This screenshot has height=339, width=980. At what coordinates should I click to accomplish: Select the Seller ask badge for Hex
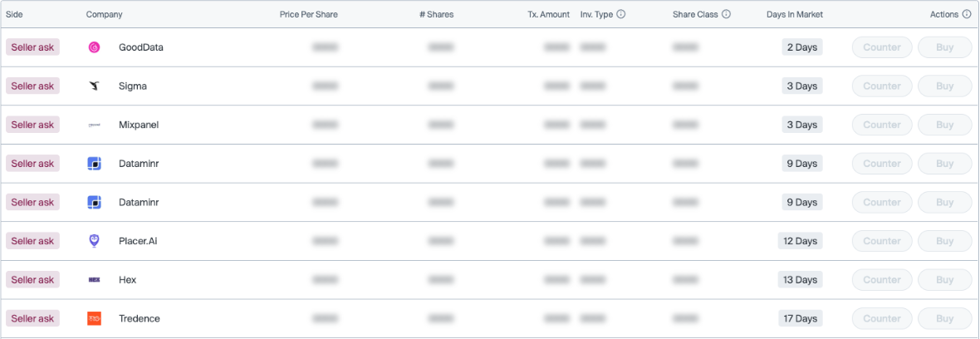click(x=32, y=280)
